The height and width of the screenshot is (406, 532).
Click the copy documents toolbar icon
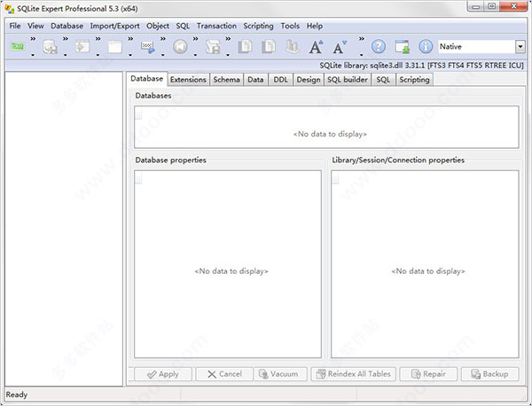(x=245, y=46)
